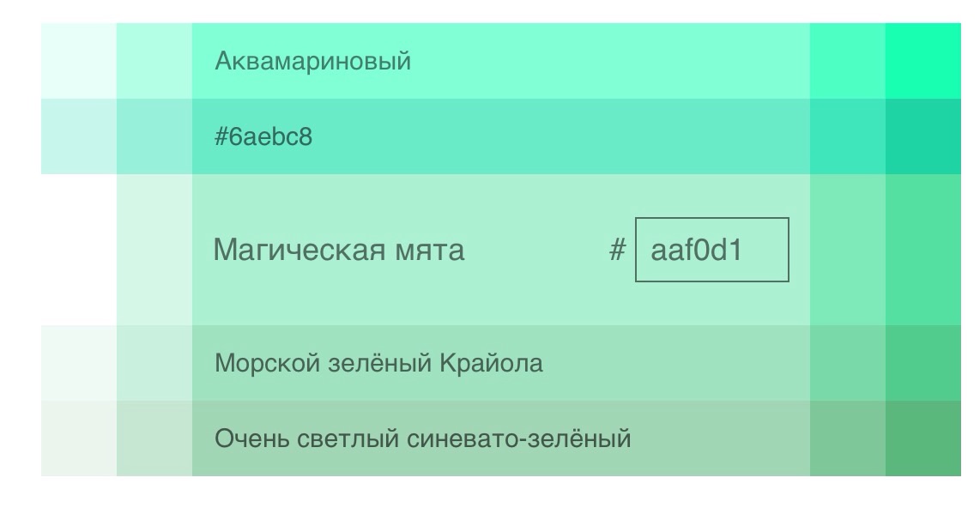The height and width of the screenshot is (508, 980).
Task: Choose the brightest saturated swatch in Аквамариновый row
Action: [923, 61]
